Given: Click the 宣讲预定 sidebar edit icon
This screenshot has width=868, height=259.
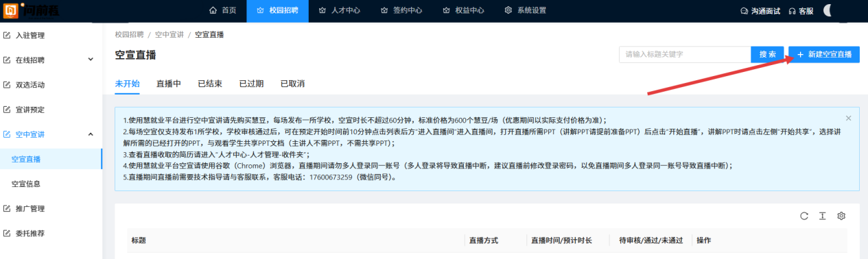Looking at the screenshot, I should coord(7,110).
